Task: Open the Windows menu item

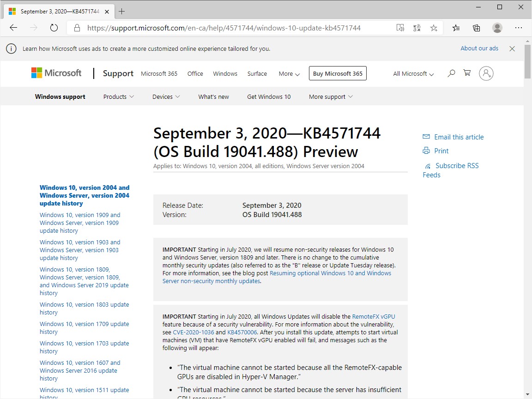Action: click(225, 73)
